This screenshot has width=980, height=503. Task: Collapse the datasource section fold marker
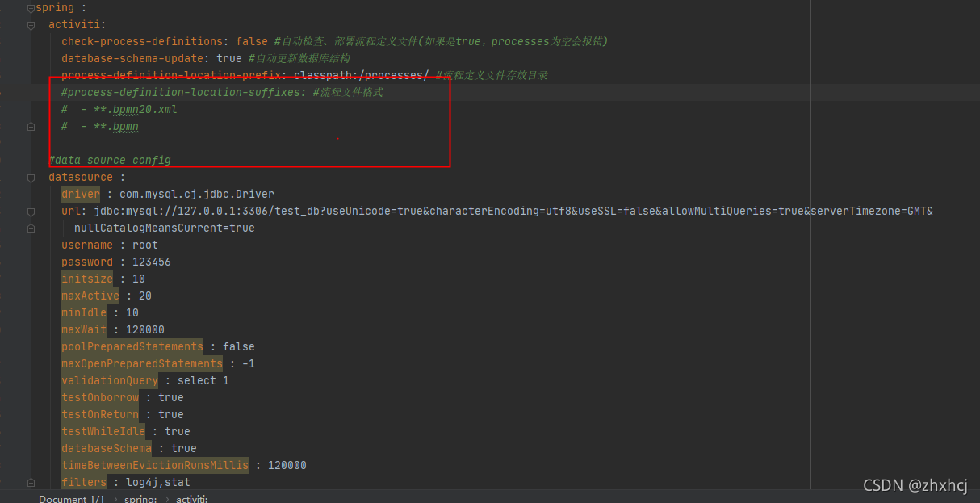(31, 177)
